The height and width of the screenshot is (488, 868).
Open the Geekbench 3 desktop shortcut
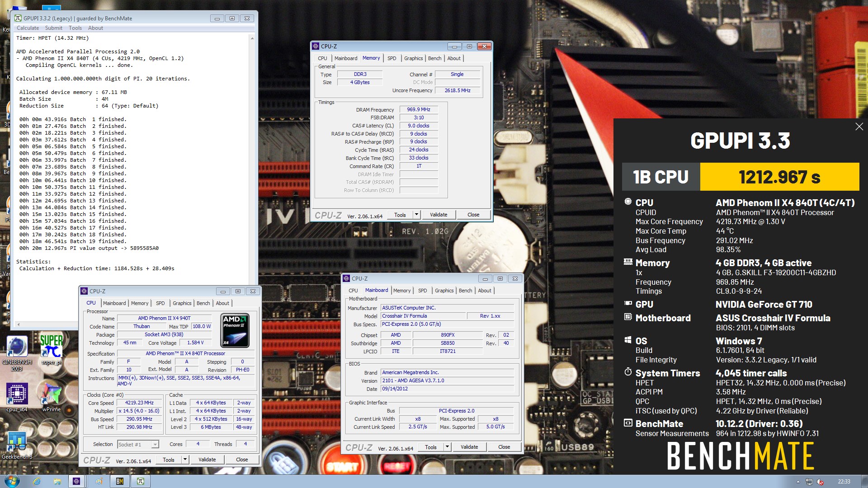pos(17,445)
